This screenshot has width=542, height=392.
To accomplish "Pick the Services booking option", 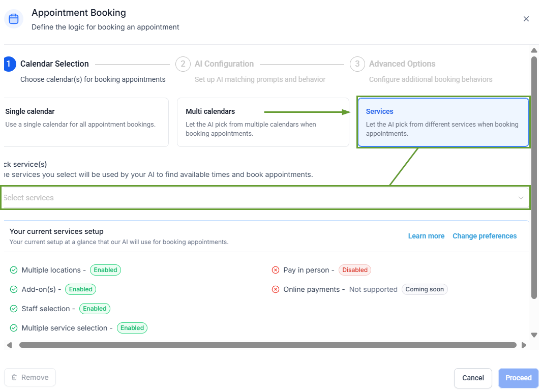I will (443, 122).
